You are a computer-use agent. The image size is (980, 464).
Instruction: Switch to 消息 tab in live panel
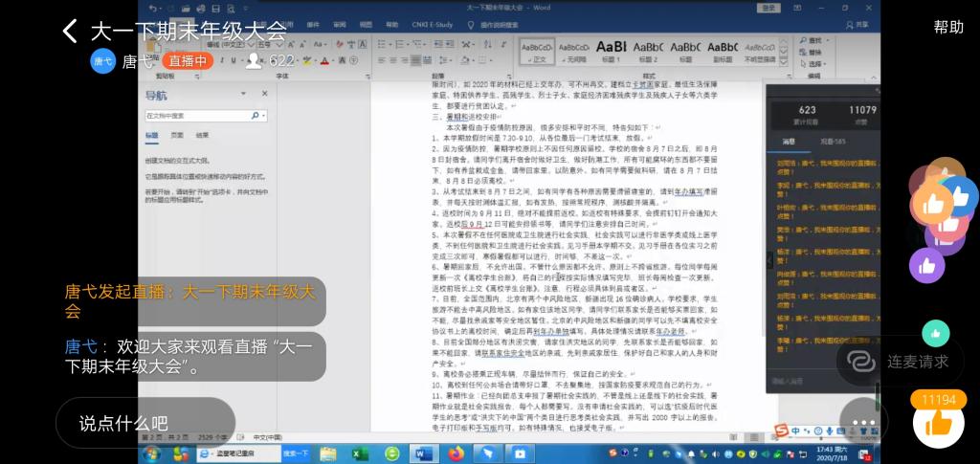[789, 142]
